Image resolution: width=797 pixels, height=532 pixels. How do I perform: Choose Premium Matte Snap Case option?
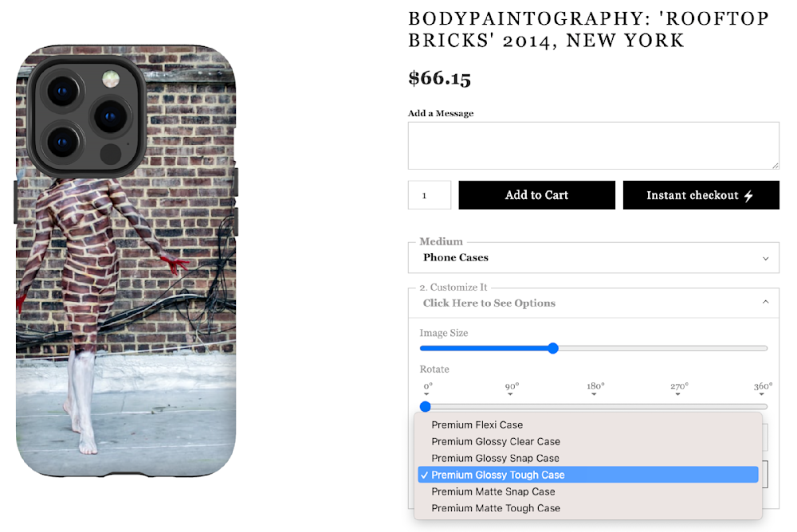pyautogui.click(x=493, y=492)
